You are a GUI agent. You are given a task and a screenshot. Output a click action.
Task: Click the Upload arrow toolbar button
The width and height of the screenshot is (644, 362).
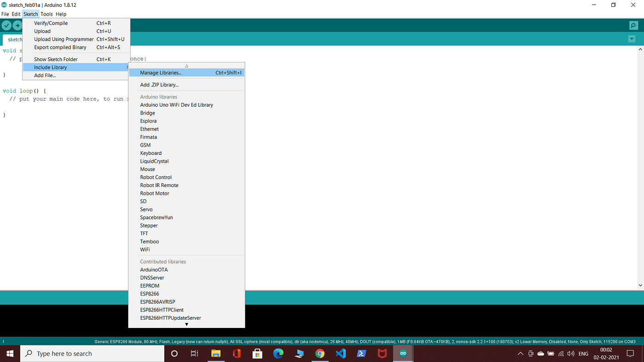click(17, 26)
